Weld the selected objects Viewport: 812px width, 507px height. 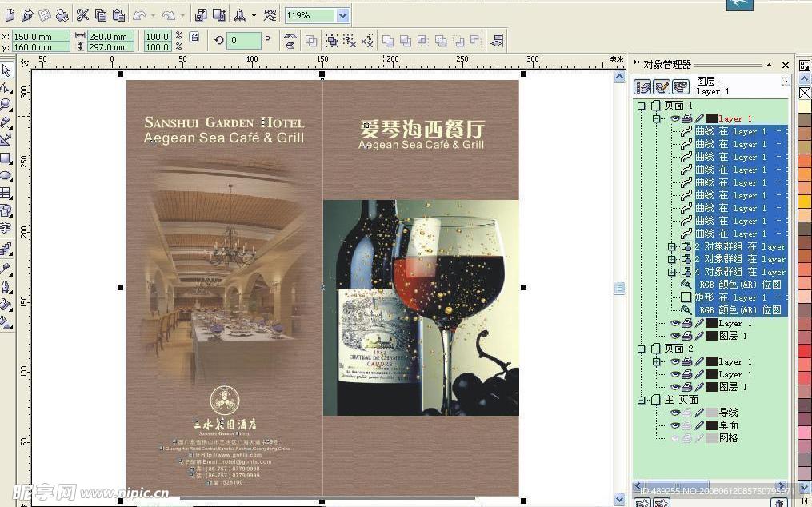click(388, 41)
